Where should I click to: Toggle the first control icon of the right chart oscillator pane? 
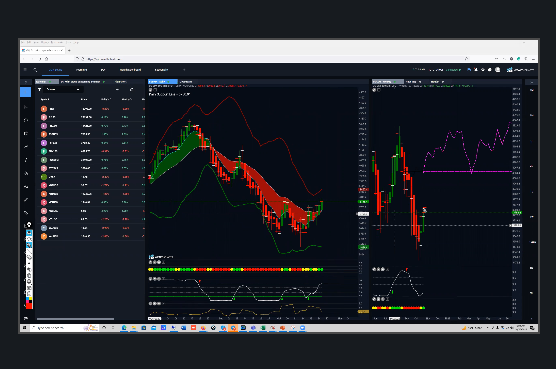tap(374, 269)
